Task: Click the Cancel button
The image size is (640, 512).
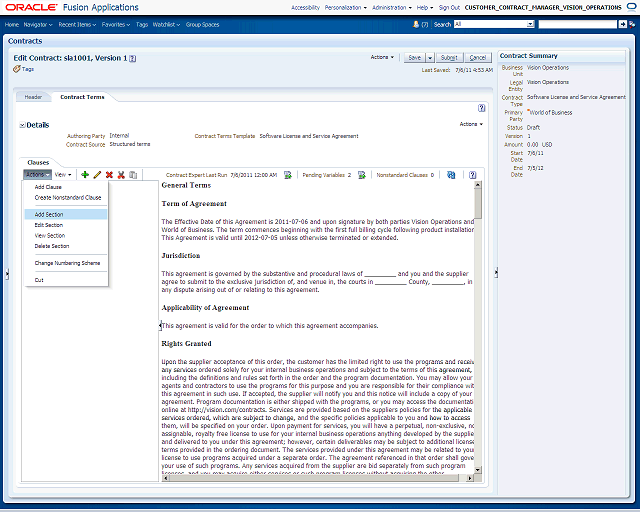Action: click(x=478, y=58)
